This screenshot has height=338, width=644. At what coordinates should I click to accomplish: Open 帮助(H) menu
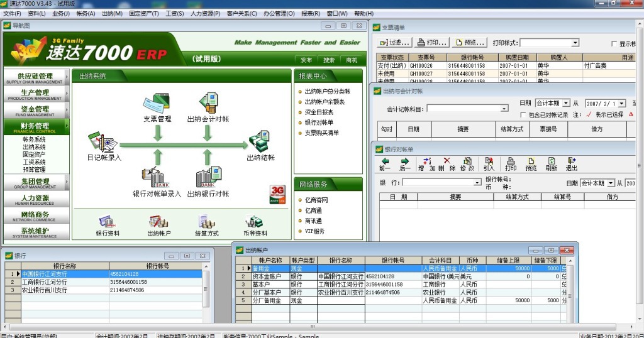(364, 14)
